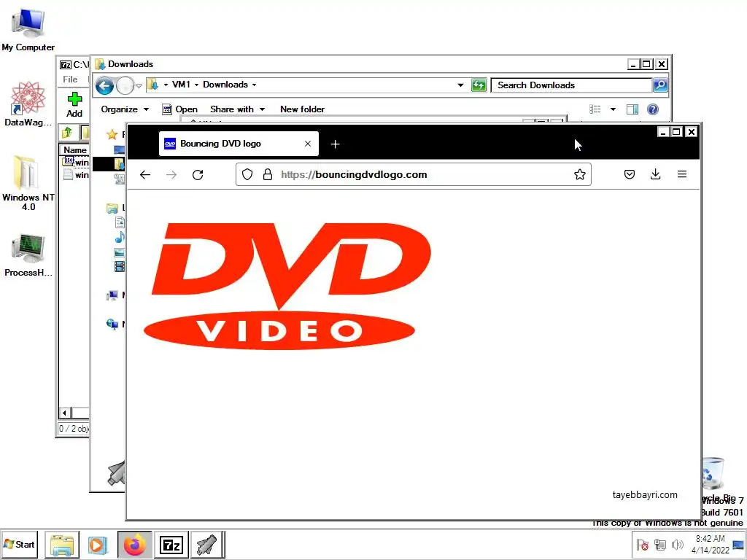Open more view options dropdown arrow

point(613,109)
